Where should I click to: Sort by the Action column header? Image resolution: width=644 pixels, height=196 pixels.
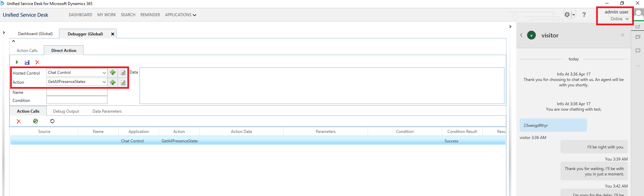179,132
